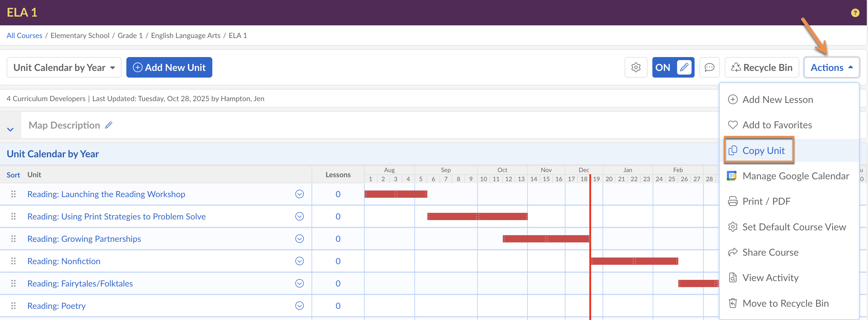The height and width of the screenshot is (320, 868).
Task: Toggle the ON edit mode switch
Action: point(673,67)
